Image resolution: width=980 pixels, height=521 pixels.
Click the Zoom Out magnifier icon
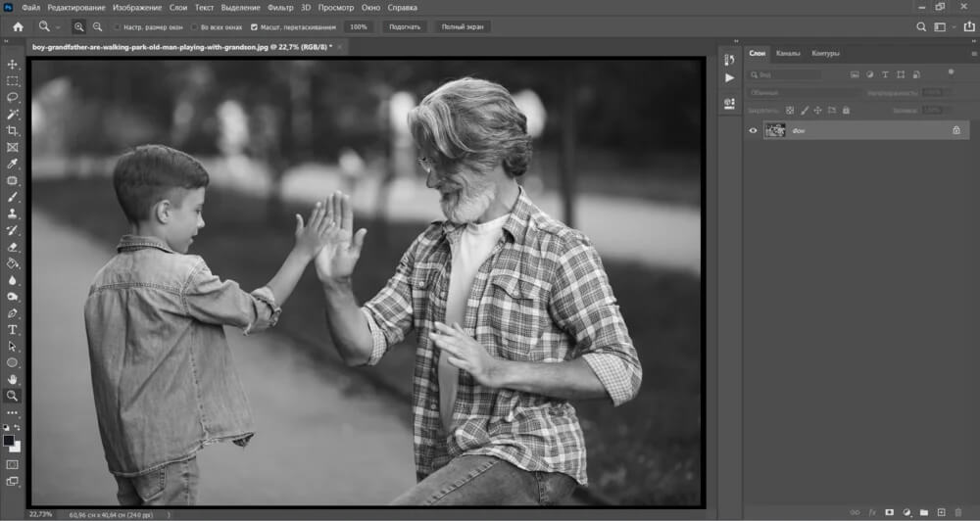(97, 26)
